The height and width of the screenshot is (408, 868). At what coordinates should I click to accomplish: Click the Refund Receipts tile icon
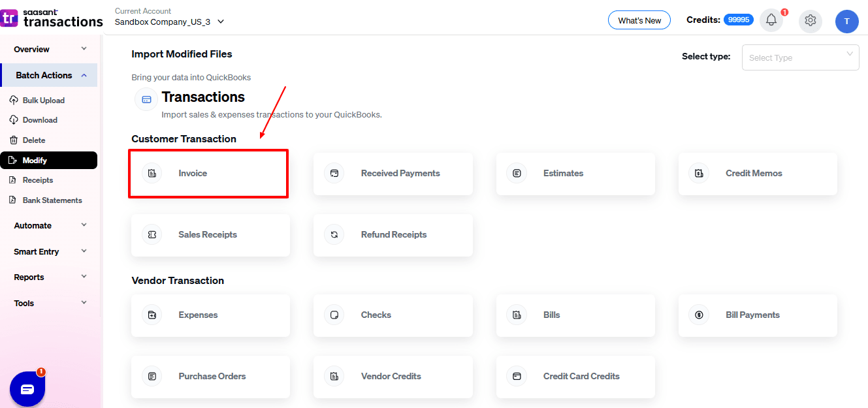334,235
